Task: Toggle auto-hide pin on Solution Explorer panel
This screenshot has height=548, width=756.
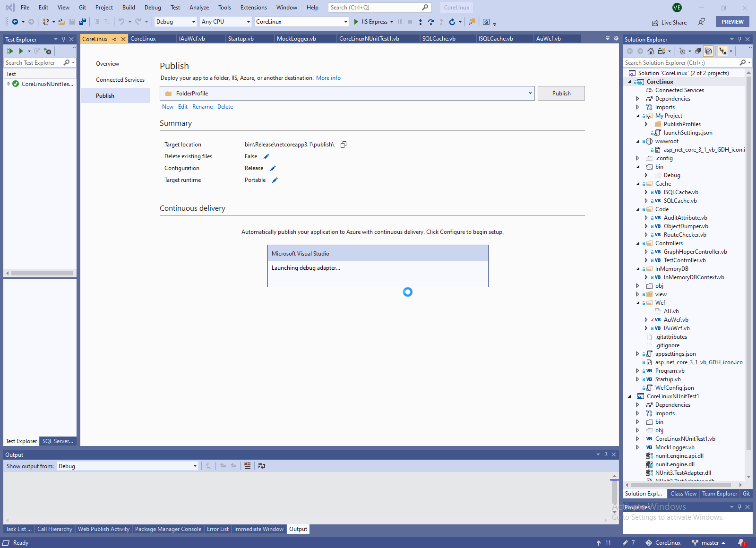Action: point(739,39)
